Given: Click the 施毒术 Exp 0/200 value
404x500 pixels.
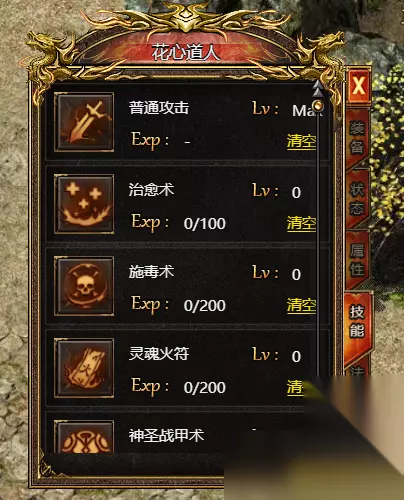Looking at the screenshot, I should [205, 305].
